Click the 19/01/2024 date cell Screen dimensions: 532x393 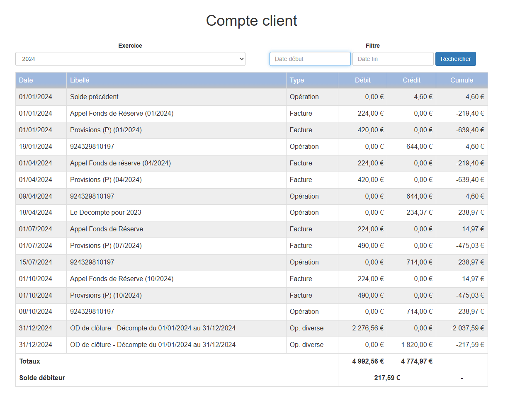36,147
